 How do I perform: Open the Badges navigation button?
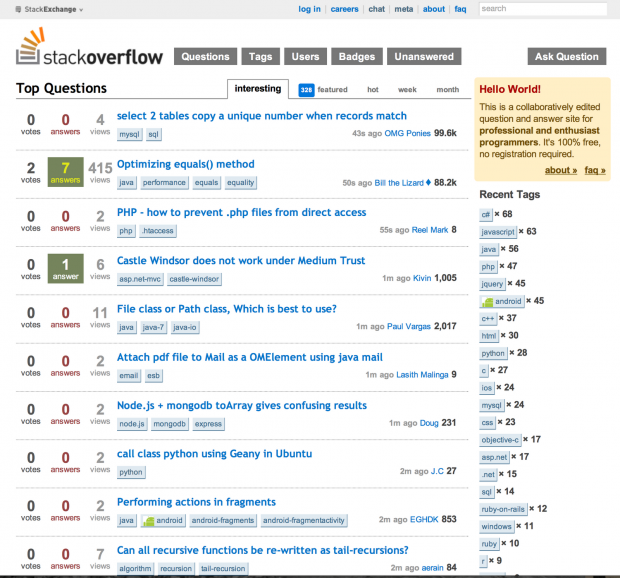pos(357,57)
